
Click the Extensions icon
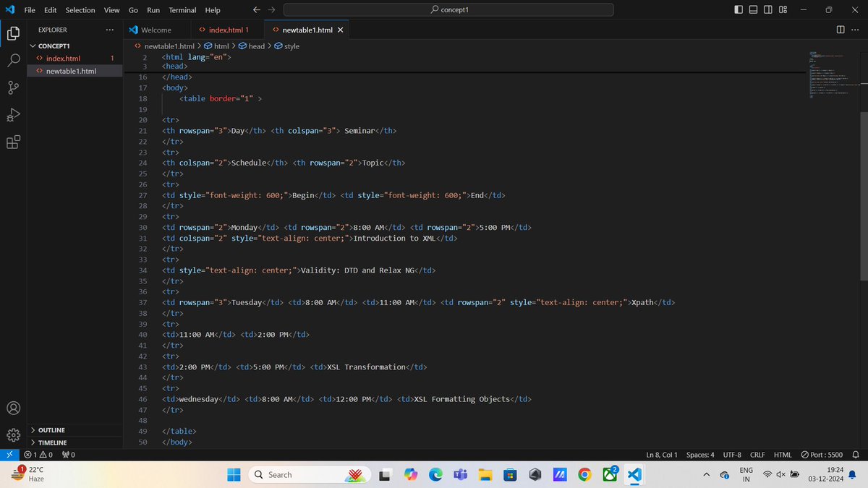[13, 142]
